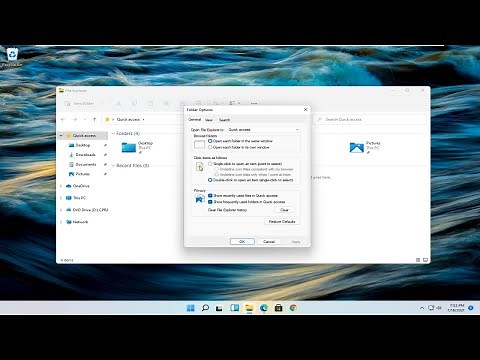Confirm Folder Options with OK
The image size is (480, 360).
click(x=242, y=242)
